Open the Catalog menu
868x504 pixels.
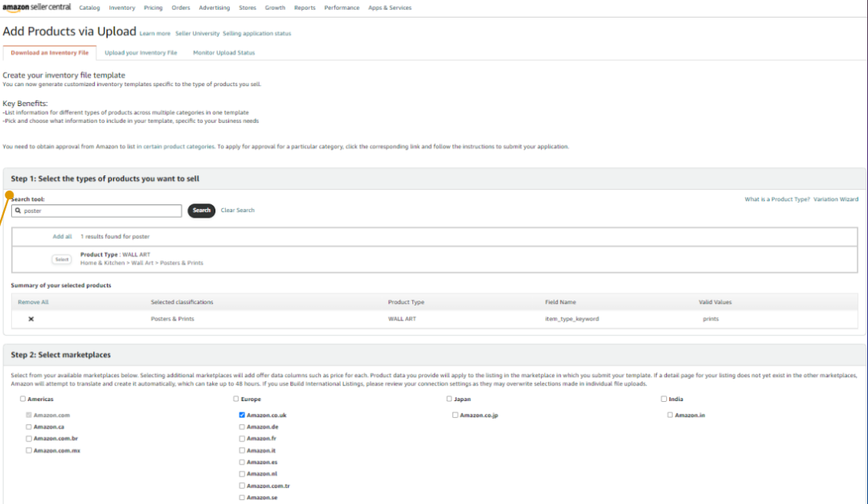pos(89,8)
